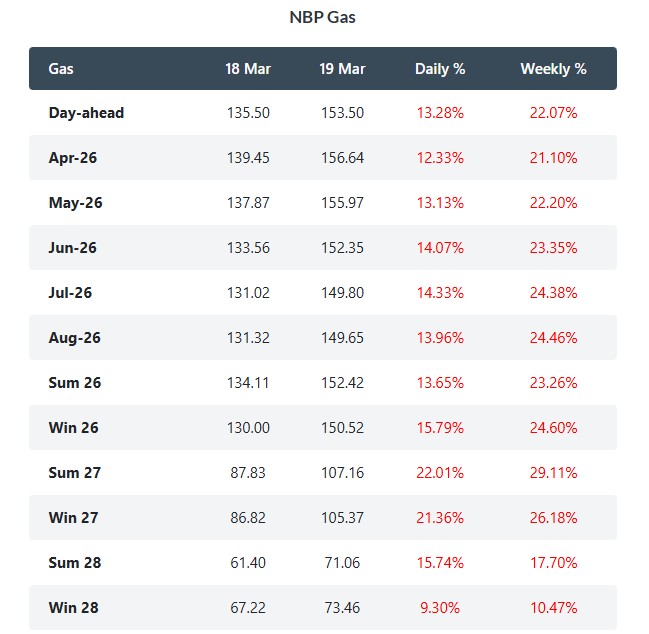Viewport: 649px width, 634px height.
Task: Select the Day-ahead row label
Action: (x=86, y=113)
